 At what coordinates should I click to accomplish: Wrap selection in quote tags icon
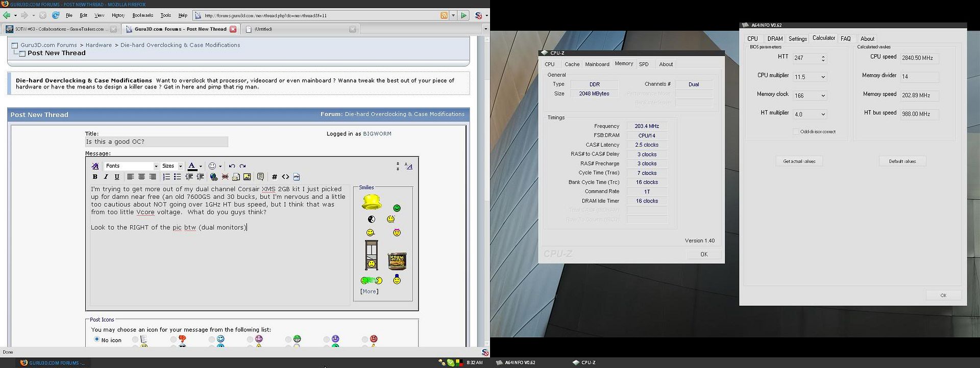point(260,177)
